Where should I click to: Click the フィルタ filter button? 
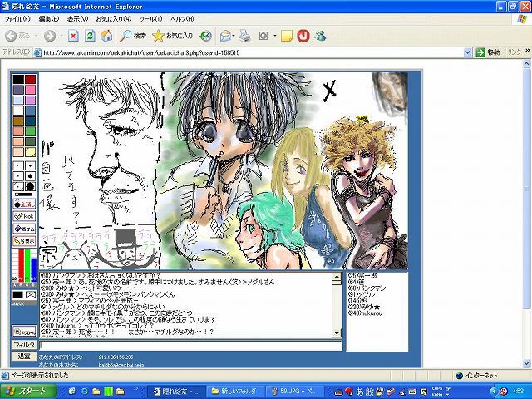tap(24, 345)
